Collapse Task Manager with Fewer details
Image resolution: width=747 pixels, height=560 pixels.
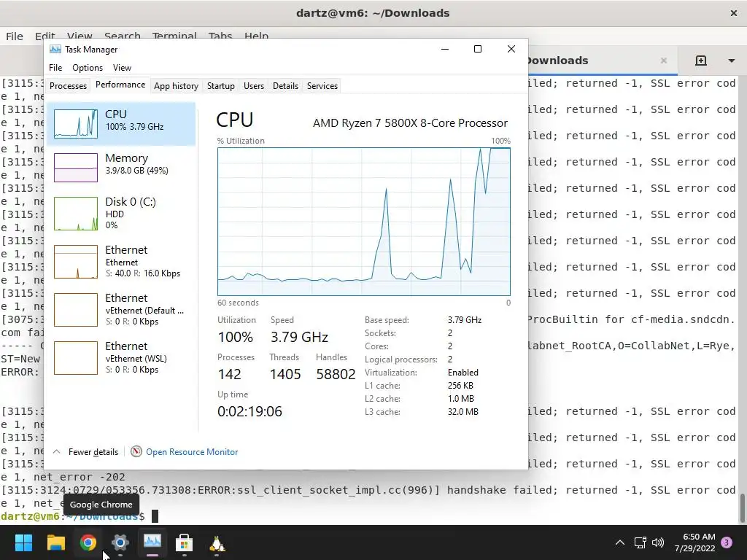[93, 452]
